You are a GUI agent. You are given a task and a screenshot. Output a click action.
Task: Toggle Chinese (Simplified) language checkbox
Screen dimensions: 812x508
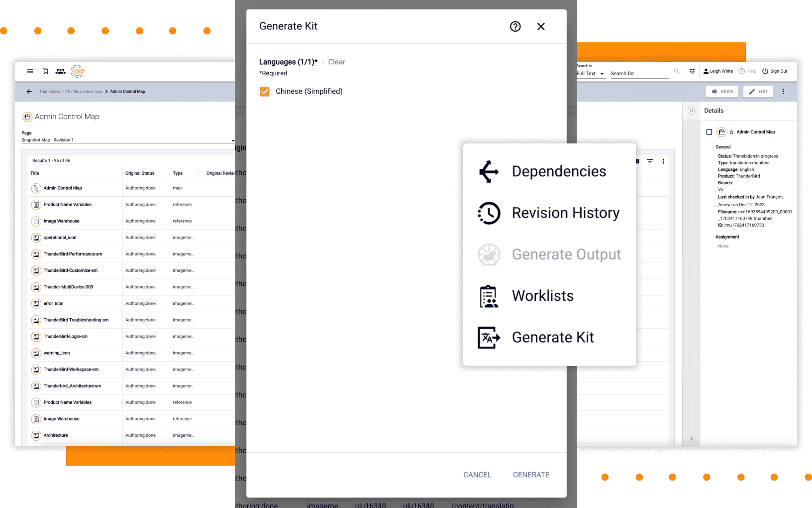[265, 92]
